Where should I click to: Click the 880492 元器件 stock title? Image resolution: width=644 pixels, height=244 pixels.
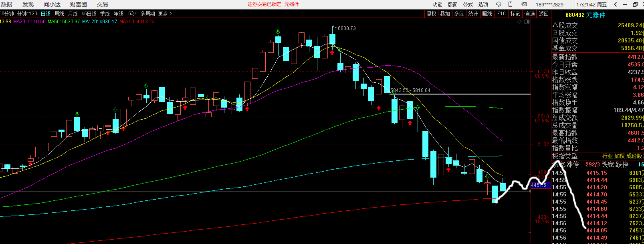coord(585,15)
